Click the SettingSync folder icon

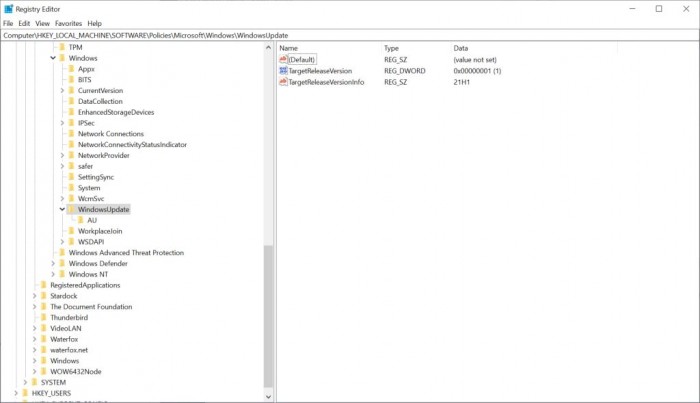(71, 177)
